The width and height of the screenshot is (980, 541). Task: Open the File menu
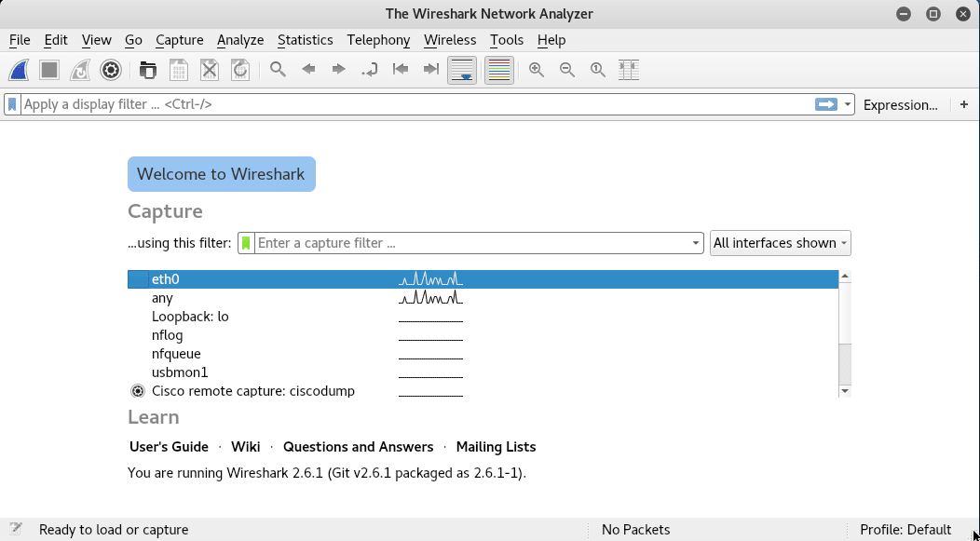(x=20, y=40)
